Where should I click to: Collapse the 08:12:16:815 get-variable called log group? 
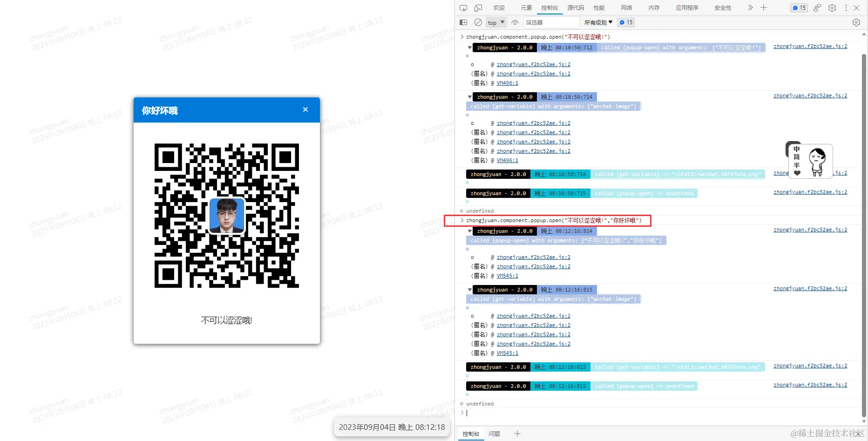[x=469, y=290]
